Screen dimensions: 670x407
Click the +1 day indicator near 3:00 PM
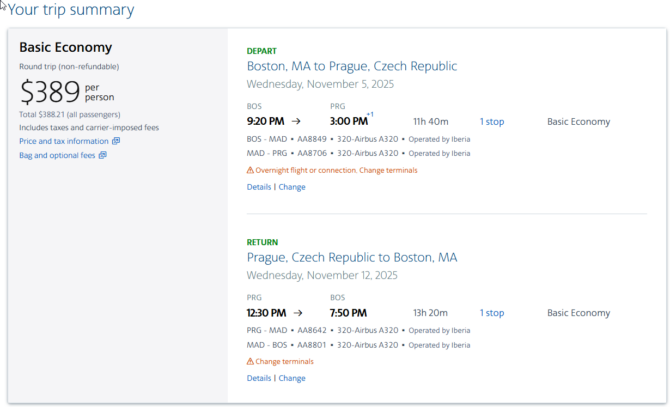(370, 114)
